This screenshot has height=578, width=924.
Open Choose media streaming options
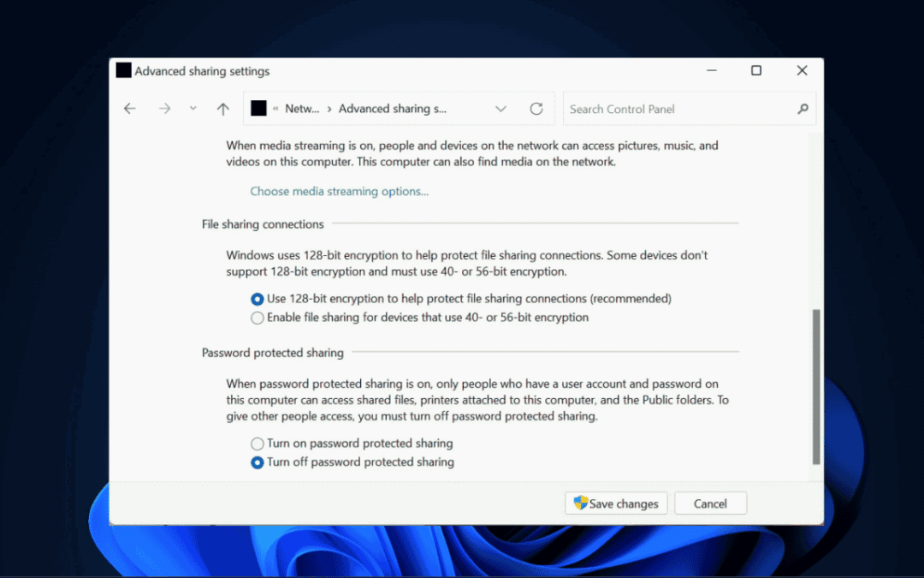(339, 191)
